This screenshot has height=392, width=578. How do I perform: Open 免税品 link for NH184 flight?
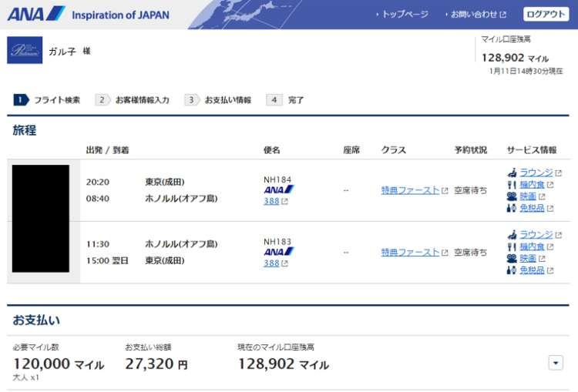pyautogui.click(x=532, y=208)
